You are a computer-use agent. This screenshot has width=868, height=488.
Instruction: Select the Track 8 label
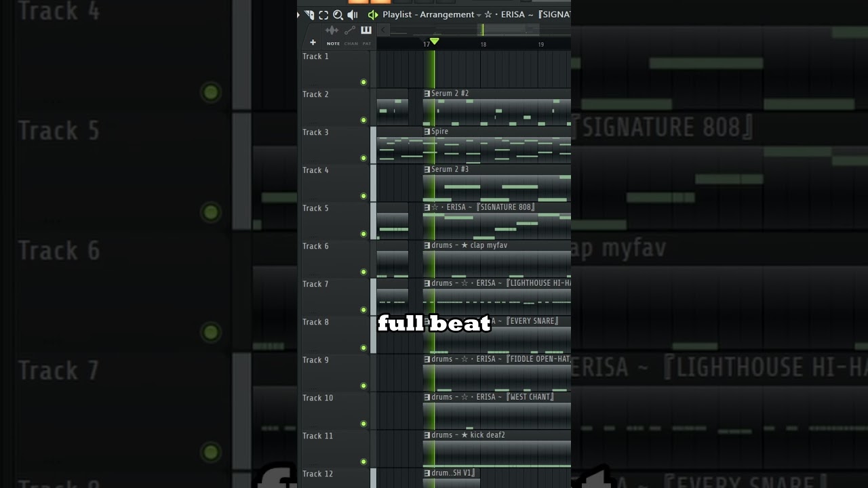tap(315, 322)
